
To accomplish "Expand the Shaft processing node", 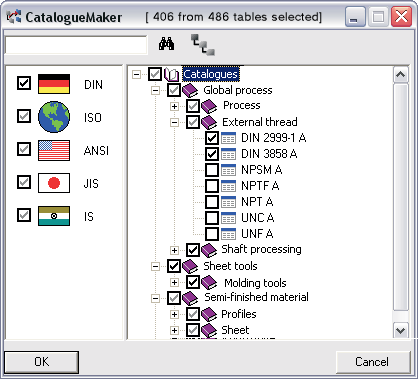I will pyautogui.click(x=174, y=250).
